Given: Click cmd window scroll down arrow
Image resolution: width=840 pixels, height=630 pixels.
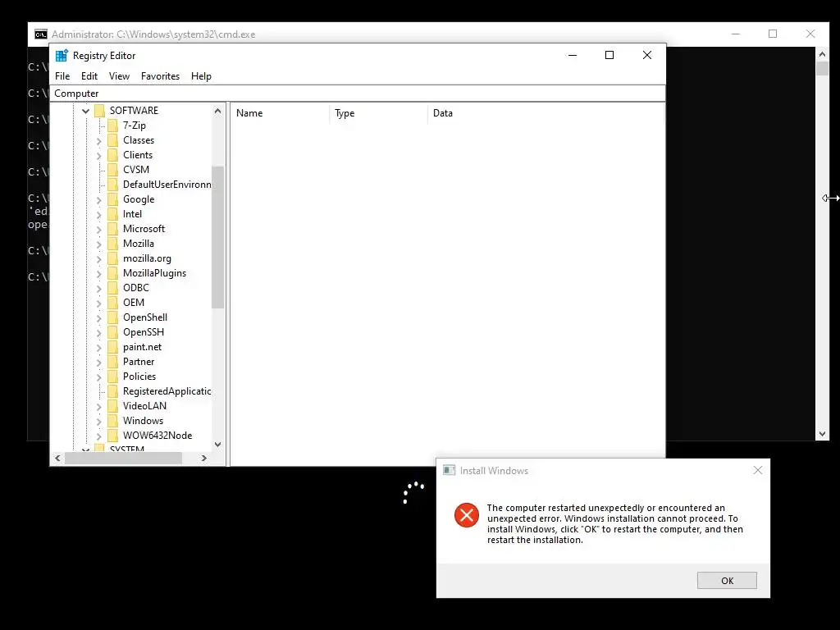Looking at the screenshot, I should [x=822, y=434].
